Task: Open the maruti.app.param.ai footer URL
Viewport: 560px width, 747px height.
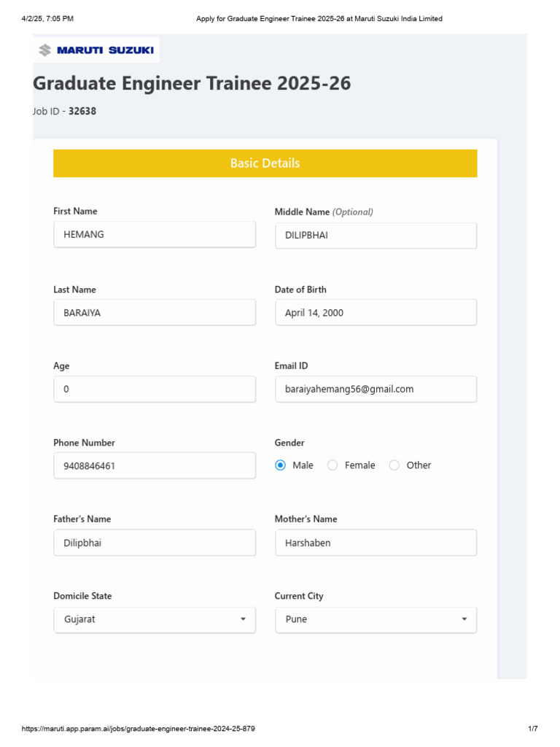Action: pos(139,729)
